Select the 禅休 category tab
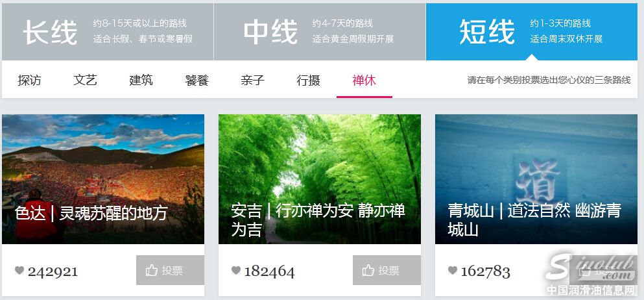644x300 pixels. pyautogui.click(x=364, y=80)
